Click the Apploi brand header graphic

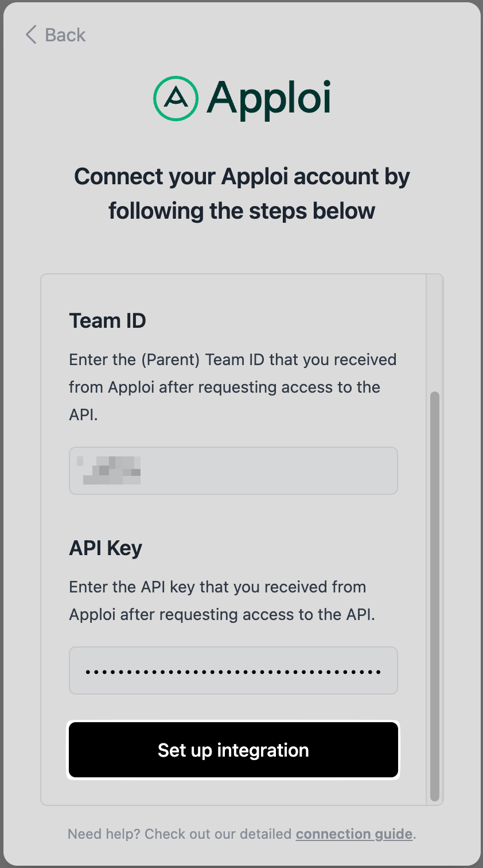[x=241, y=98]
